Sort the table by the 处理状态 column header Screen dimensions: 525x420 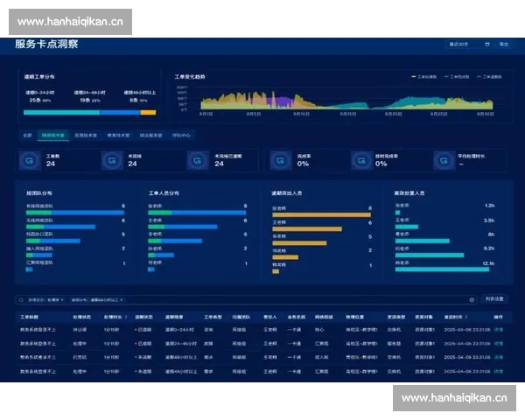click(82, 316)
